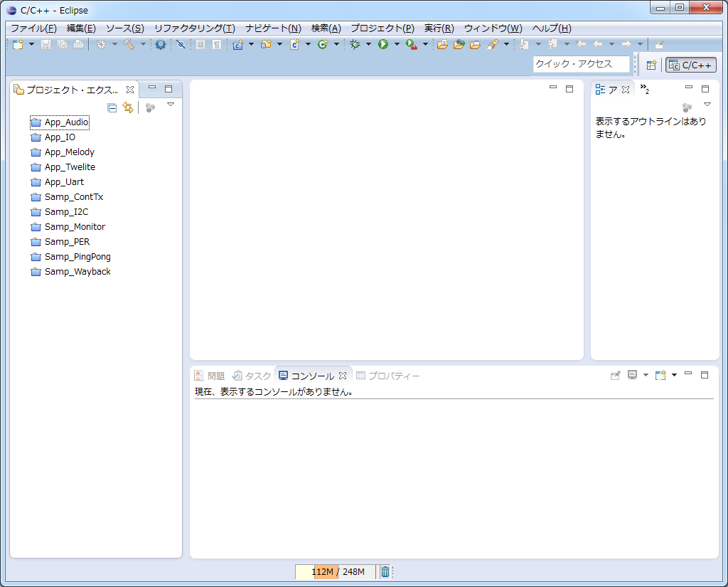Select the App_Melody project
Image resolution: width=728 pixels, height=587 pixels.
point(63,152)
